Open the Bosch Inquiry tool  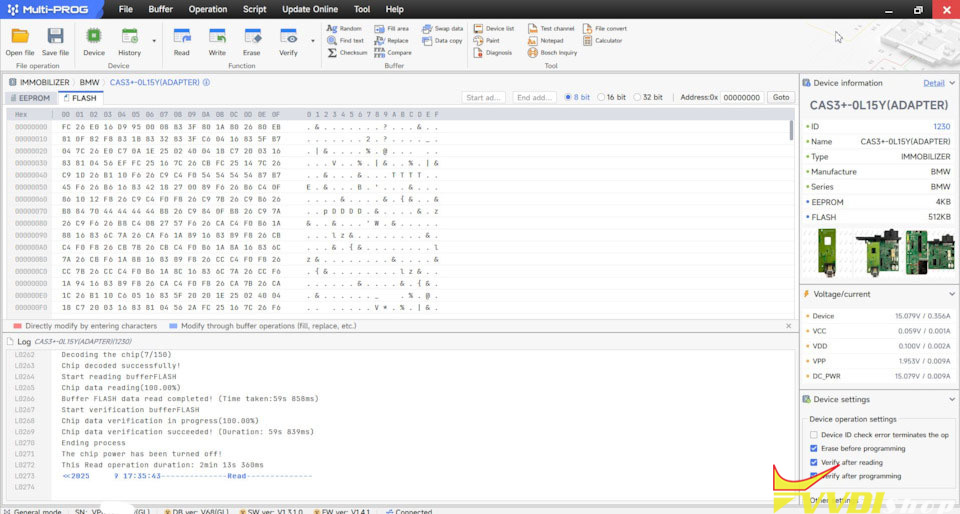tap(552, 53)
